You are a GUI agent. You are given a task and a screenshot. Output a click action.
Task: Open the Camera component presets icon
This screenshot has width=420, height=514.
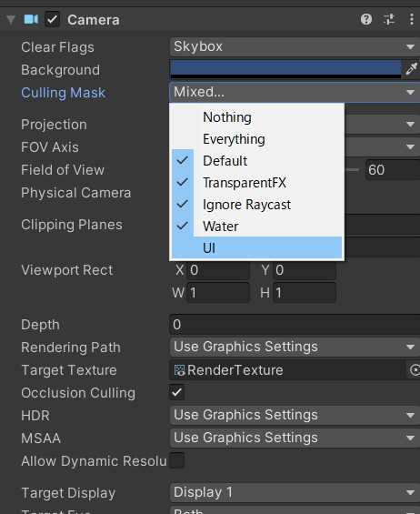click(389, 19)
